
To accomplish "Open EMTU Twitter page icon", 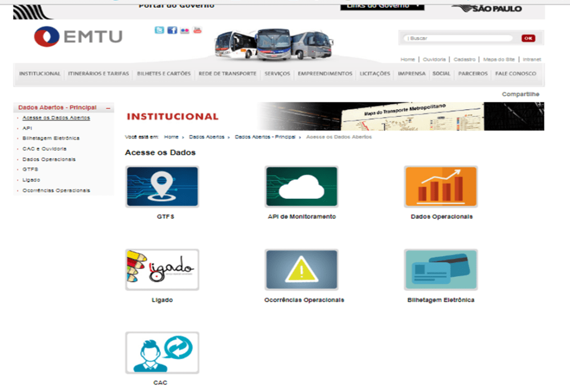I will tap(159, 30).
